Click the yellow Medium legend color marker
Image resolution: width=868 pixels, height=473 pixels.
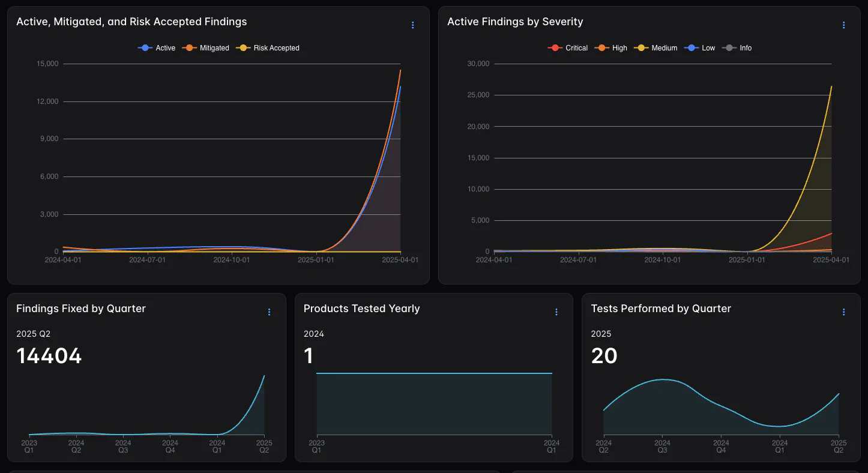(x=642, y=48)
